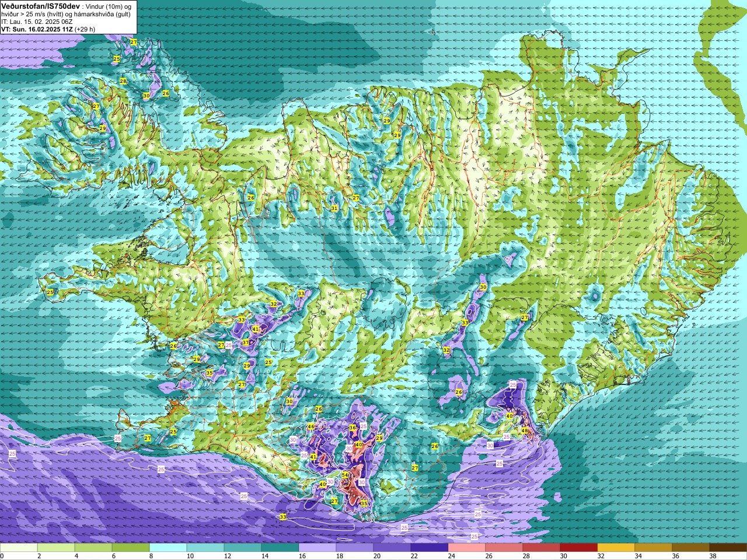Pick the 12–14 m/s teal legend swatch
Viewport: 747px width, 560px height.
point(243,548)
